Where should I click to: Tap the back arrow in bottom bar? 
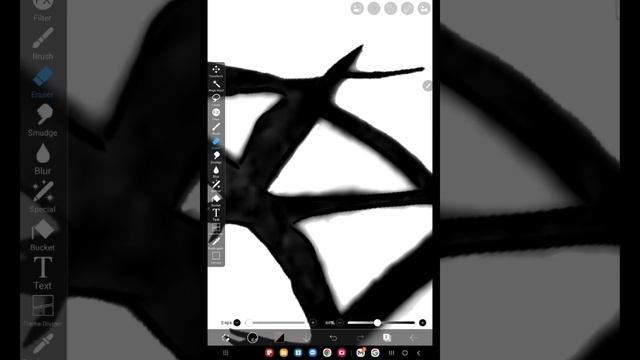click(413, 338)
